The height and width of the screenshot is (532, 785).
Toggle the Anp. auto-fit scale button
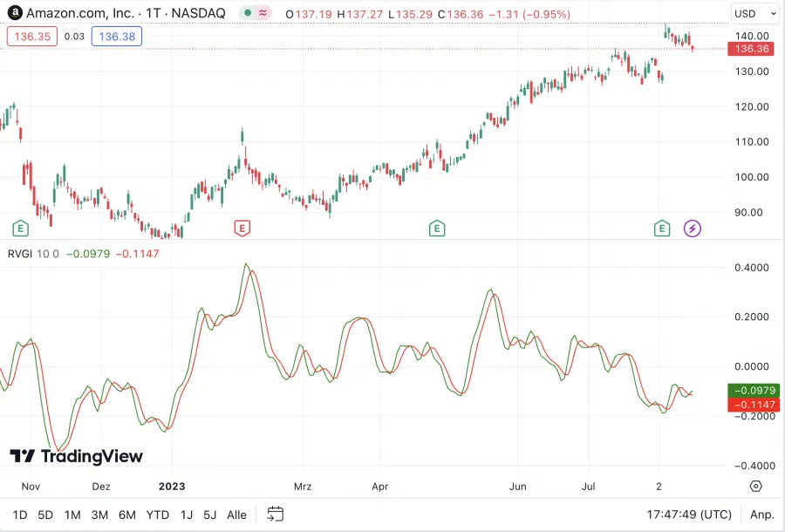pos(761,515)
